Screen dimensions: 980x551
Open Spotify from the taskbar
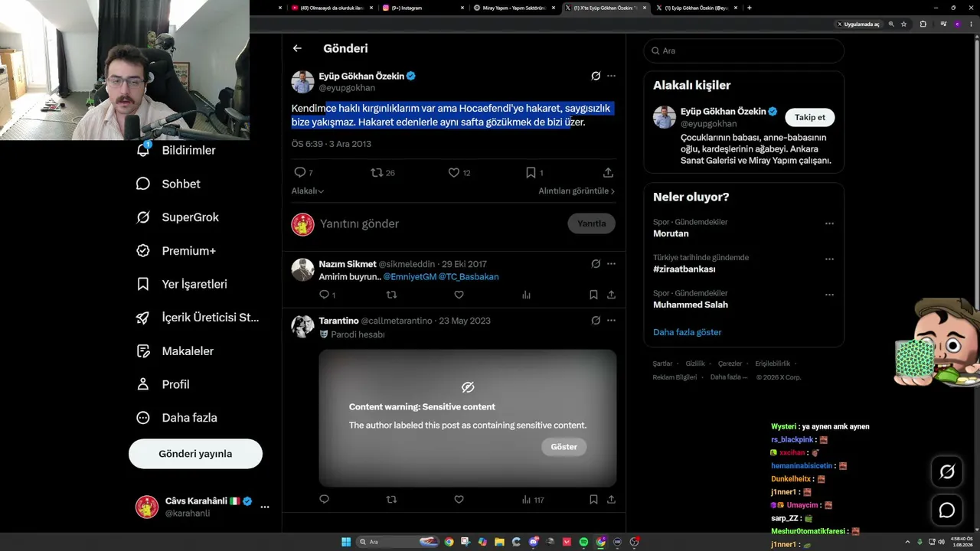[x=584, y=542]
